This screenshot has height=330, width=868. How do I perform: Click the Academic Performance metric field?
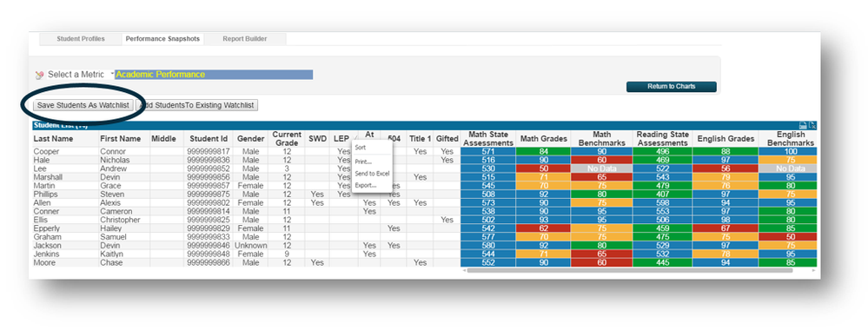point(214,74)
